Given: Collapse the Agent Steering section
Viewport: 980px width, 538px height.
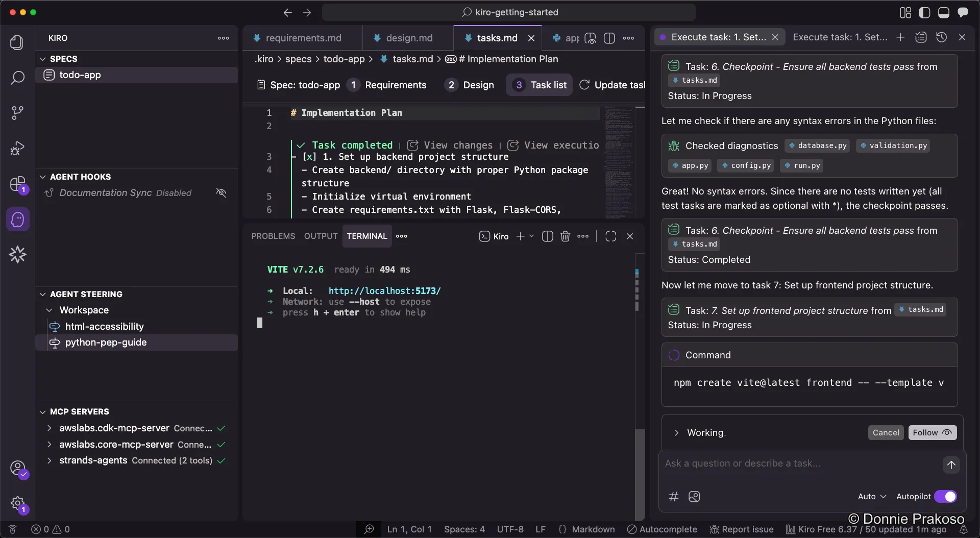Looking at the screenshot, I should pyautogui.click(x=43, y=295).
